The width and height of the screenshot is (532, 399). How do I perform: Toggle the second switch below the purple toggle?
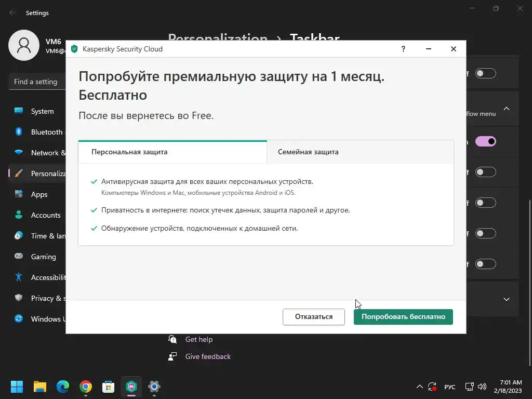[486, 203]
